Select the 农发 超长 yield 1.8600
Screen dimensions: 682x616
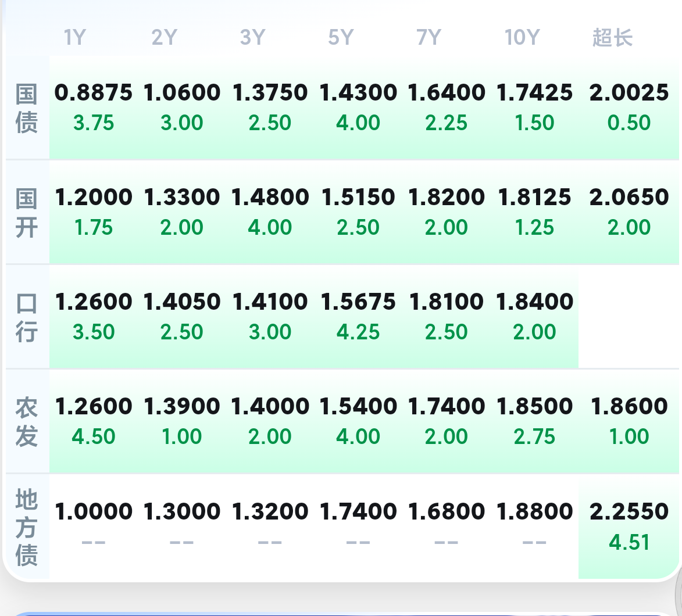click(x=629, y=406)
